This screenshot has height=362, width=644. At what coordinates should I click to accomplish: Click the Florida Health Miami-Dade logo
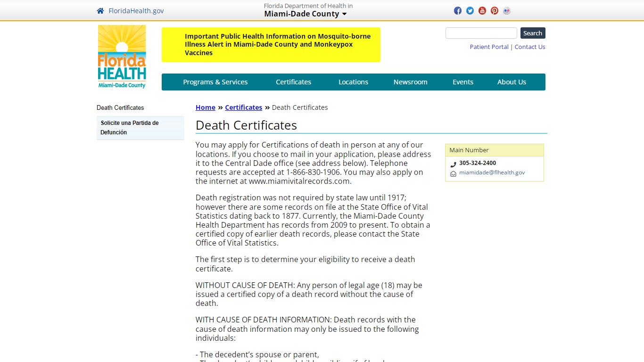coord(122,57)
